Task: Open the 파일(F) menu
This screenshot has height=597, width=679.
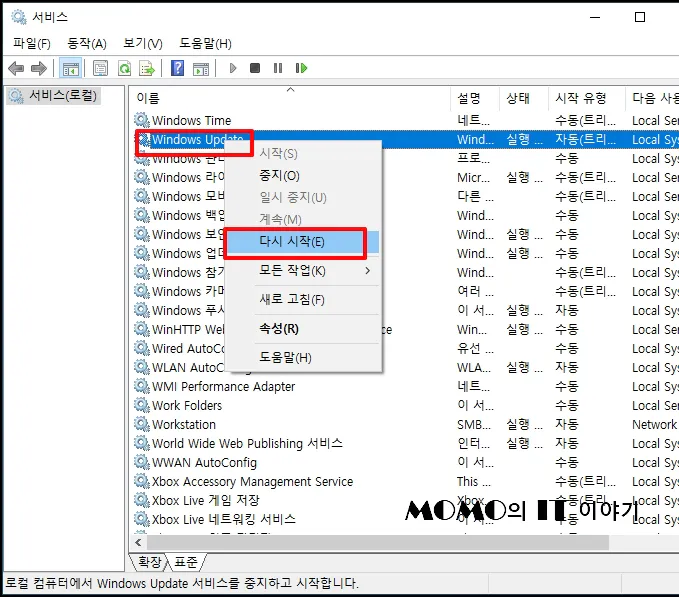Action: 32,43
